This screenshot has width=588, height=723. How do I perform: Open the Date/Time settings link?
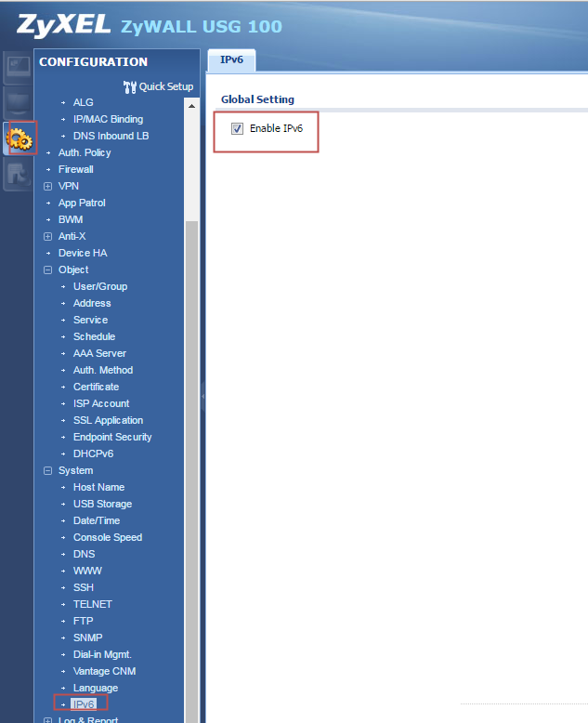97,520
